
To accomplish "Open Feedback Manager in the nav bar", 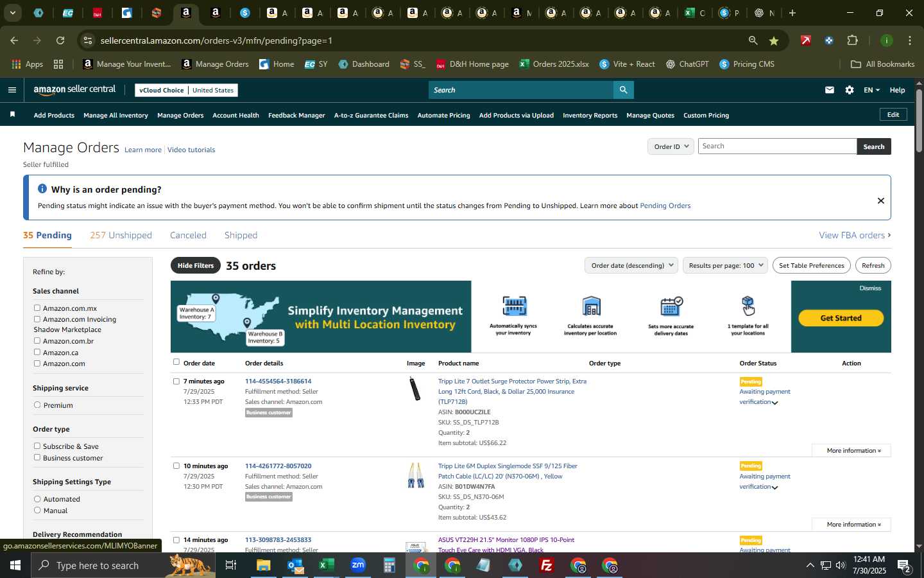I will pyautogui.click(x=296, y=116).
